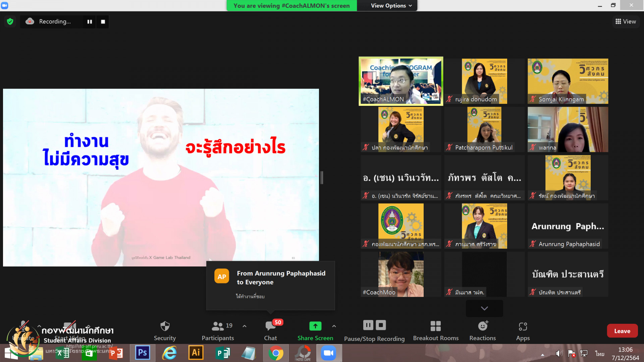Open the View layout menu
The height and width of the screenshot is (362, 644).
[626, 21]
